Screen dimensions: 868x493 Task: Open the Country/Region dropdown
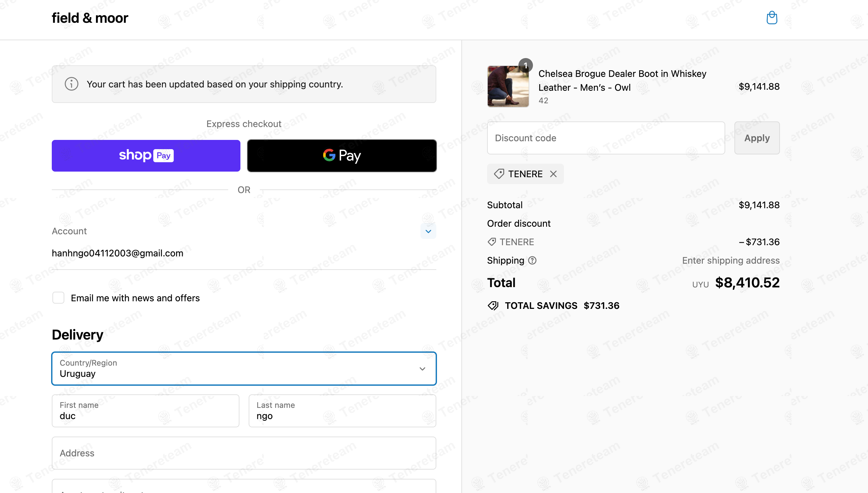(x=244, y=368)
